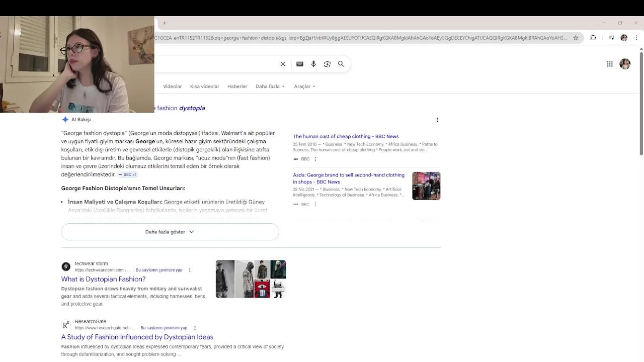
Task: Open a new browser tab with plus
Action: 165,23
